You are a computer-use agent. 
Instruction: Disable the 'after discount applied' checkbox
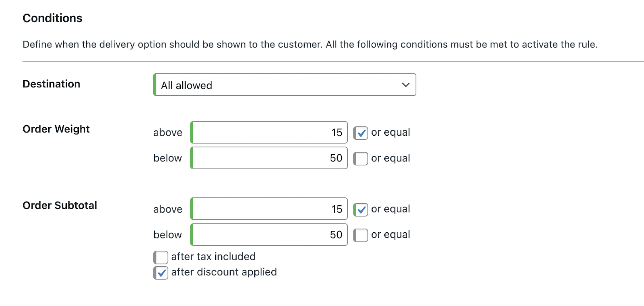tap(161, 273)
